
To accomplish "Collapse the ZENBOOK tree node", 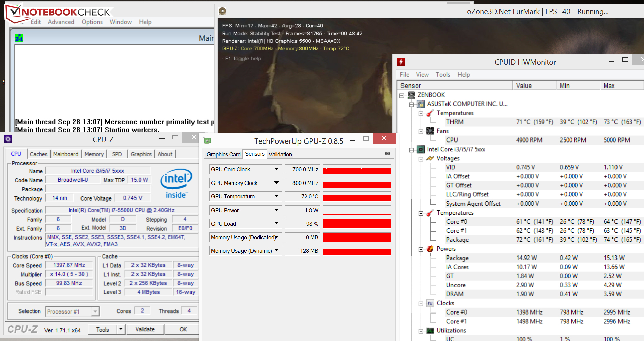I will [x=402, y=95].
